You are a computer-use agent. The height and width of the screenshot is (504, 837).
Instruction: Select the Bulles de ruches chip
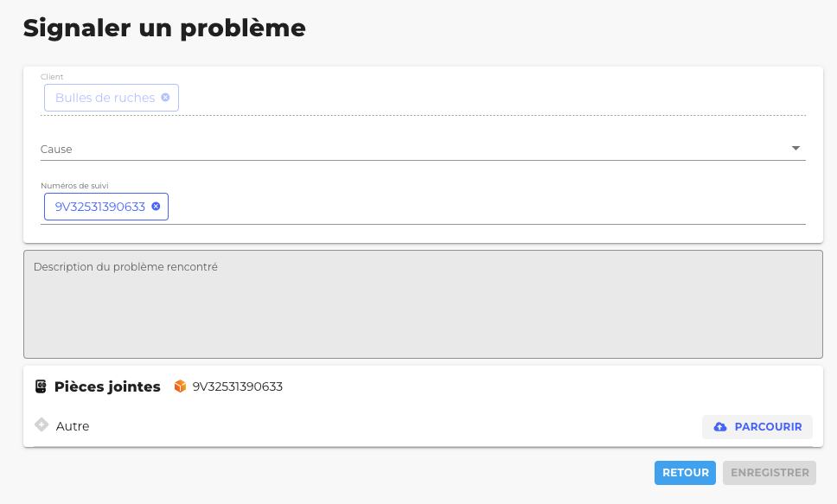[105, 98]
